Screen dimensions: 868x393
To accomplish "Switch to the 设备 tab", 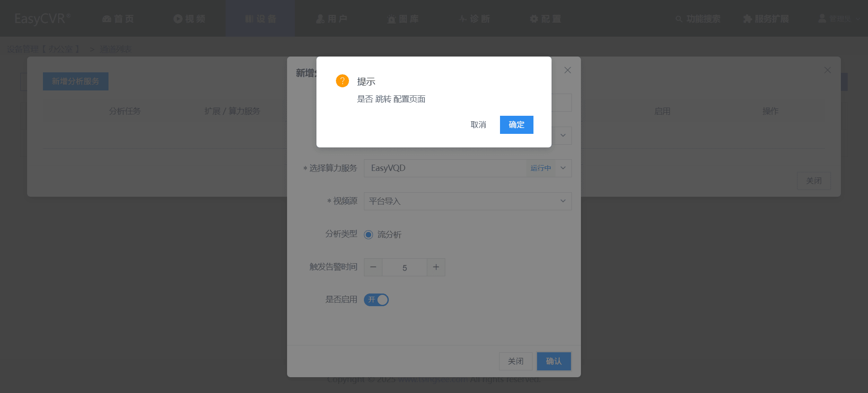I will point(260,19).
